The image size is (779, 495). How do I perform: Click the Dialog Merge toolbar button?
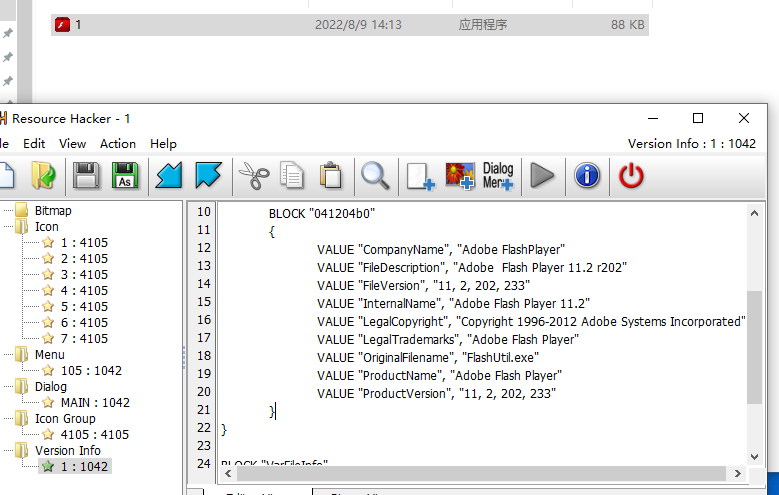498,175
